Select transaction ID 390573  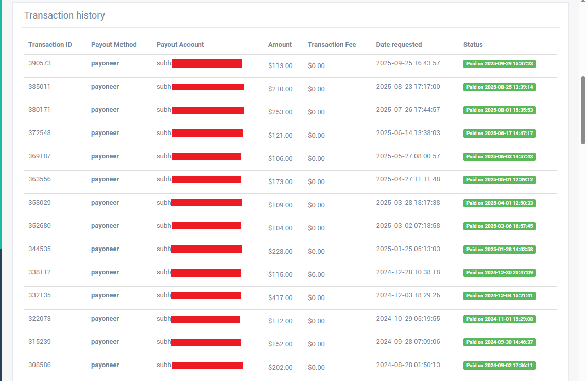tap(39, 63)
